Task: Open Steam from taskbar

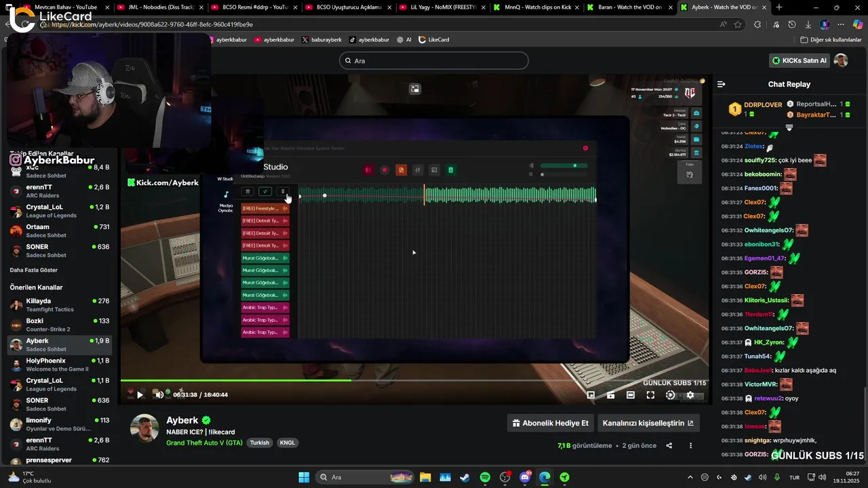Action: pos(465,477)
